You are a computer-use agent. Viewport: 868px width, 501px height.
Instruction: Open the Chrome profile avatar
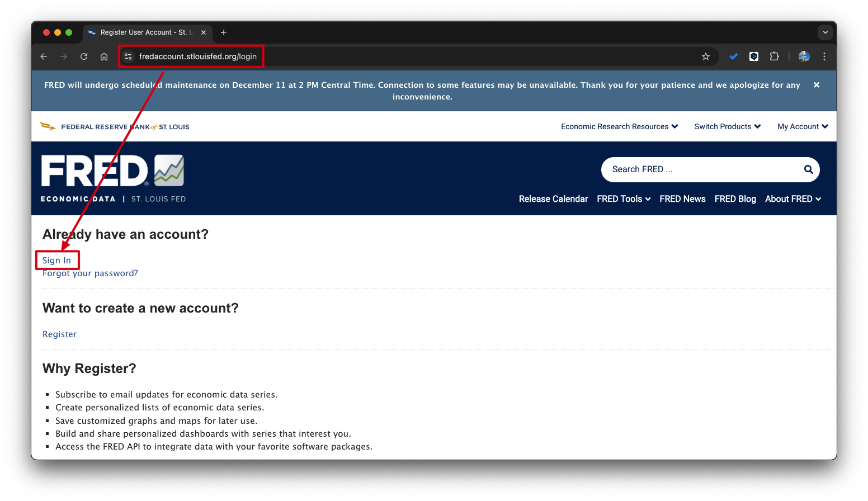pos(804,56)
